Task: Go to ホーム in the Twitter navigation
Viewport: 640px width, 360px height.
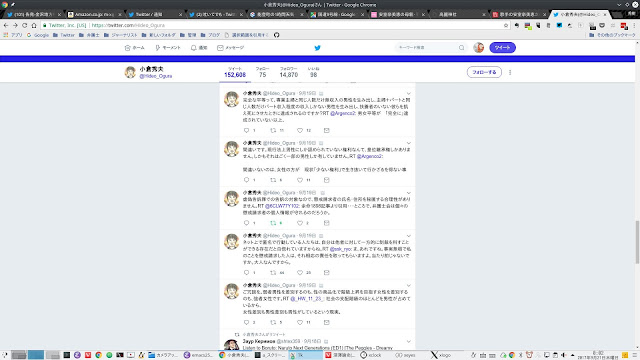Action: 135,48
